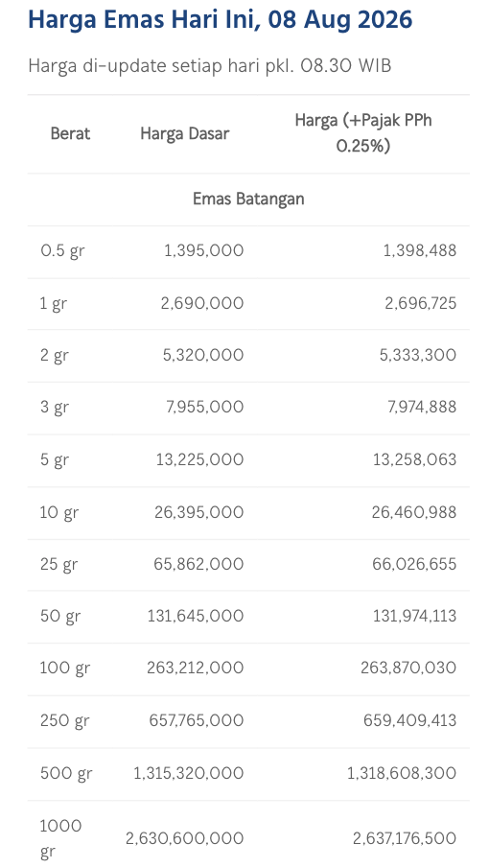Click base price 2,690,000 for 1 gr

[202, 303]
